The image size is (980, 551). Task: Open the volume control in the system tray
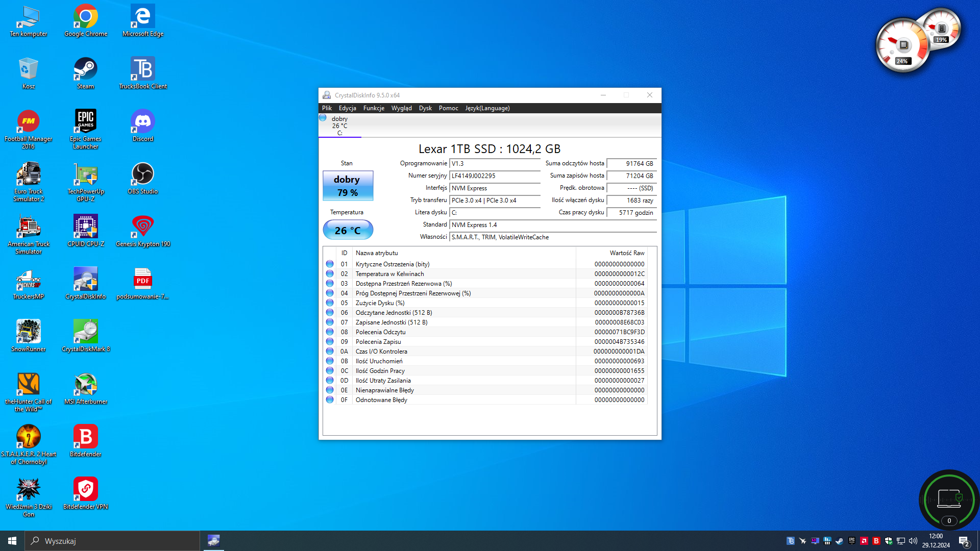tap(913, 541)
